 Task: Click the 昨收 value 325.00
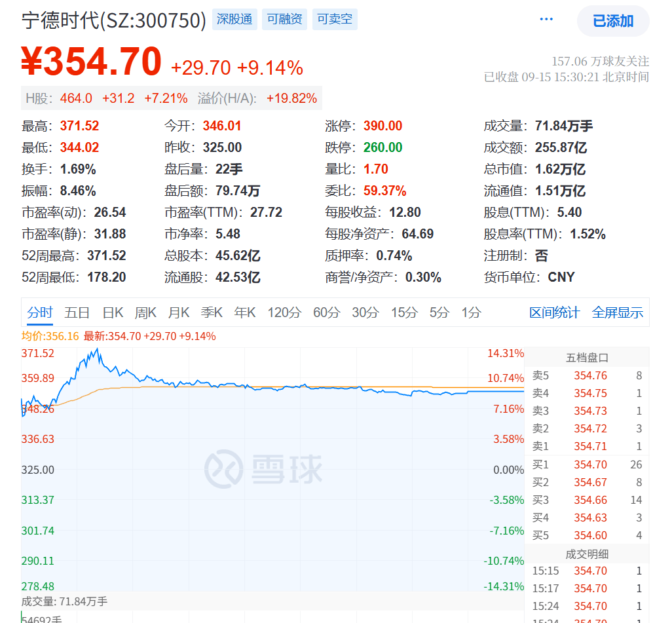(222, 147)
